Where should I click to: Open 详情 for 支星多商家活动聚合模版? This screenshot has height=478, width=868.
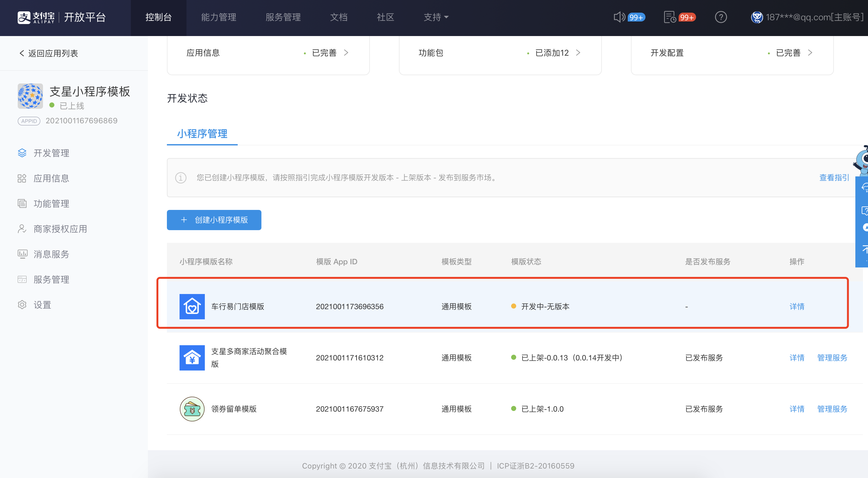797,358
